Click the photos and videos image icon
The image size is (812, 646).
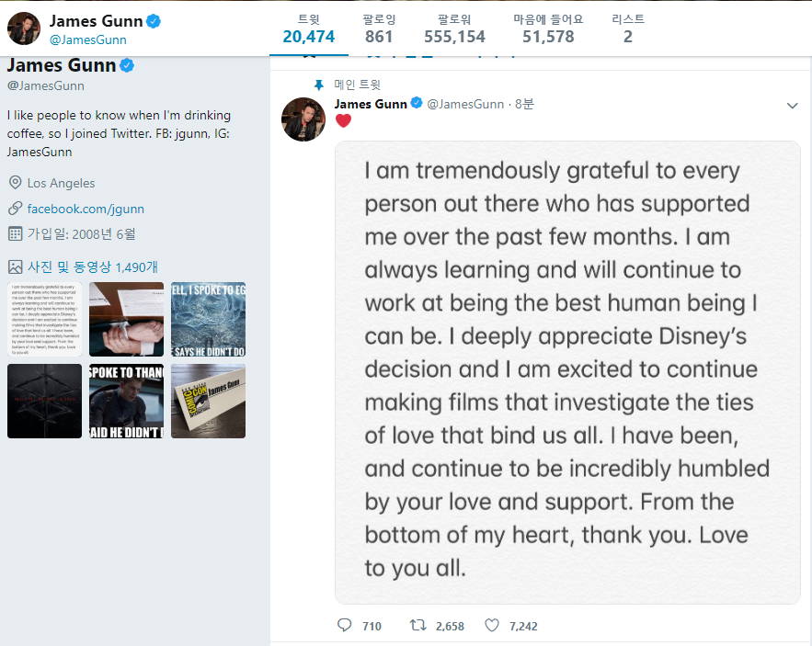[15, 267]
